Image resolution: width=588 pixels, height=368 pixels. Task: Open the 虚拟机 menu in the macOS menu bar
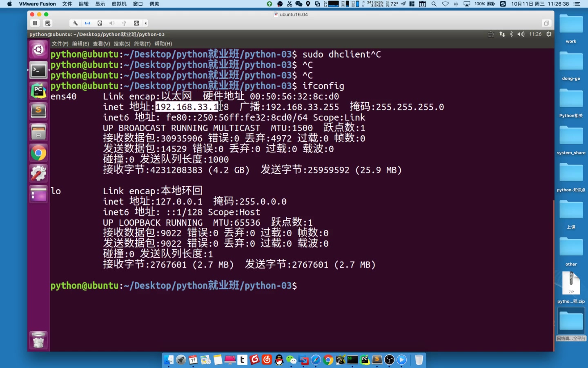(x=119, y=4)
